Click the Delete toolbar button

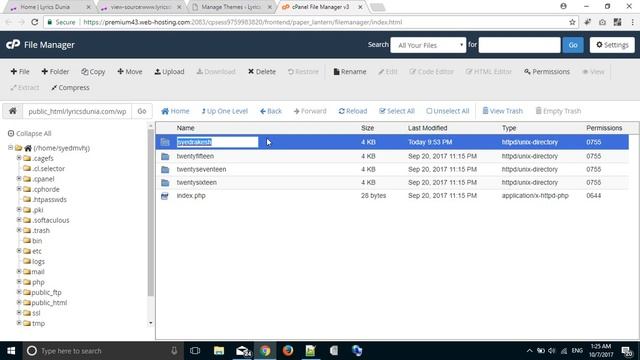262,71
